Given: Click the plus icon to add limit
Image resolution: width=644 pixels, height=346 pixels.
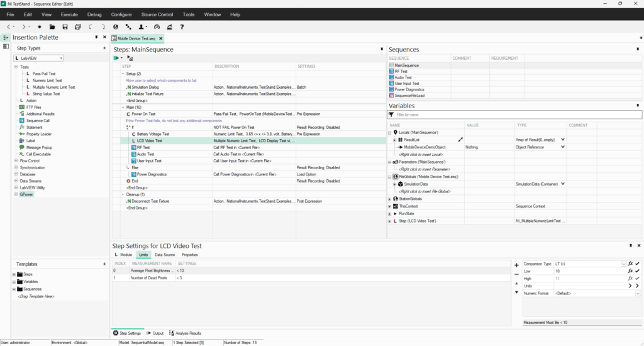Looking at the screenshot, I should click(516, 265).
